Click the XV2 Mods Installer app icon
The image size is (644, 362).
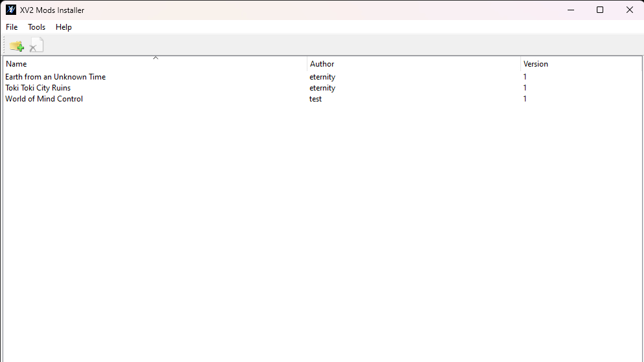tap(10, 10)
